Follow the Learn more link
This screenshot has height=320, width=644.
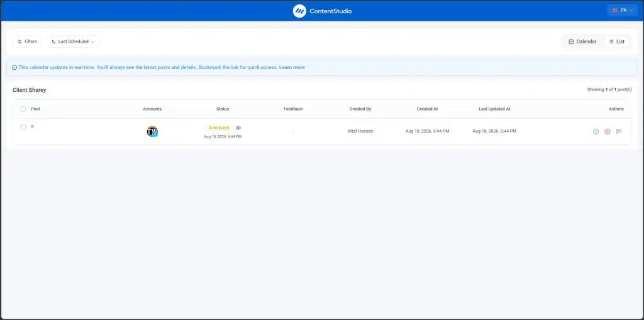tap(292, 67)
